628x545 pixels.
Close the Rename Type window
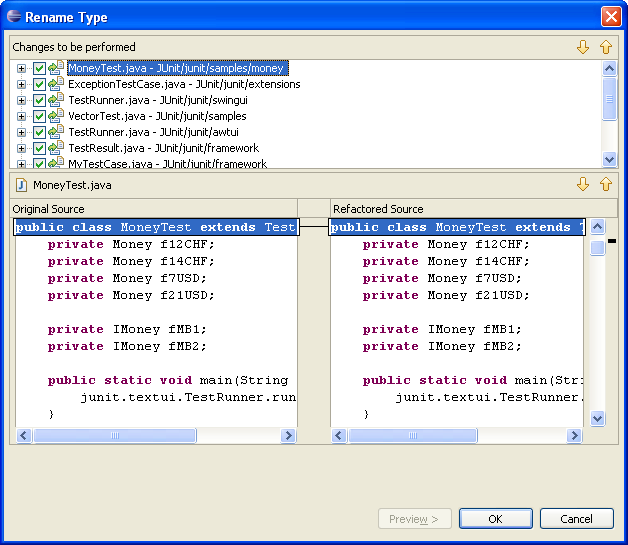click(611, 16)
